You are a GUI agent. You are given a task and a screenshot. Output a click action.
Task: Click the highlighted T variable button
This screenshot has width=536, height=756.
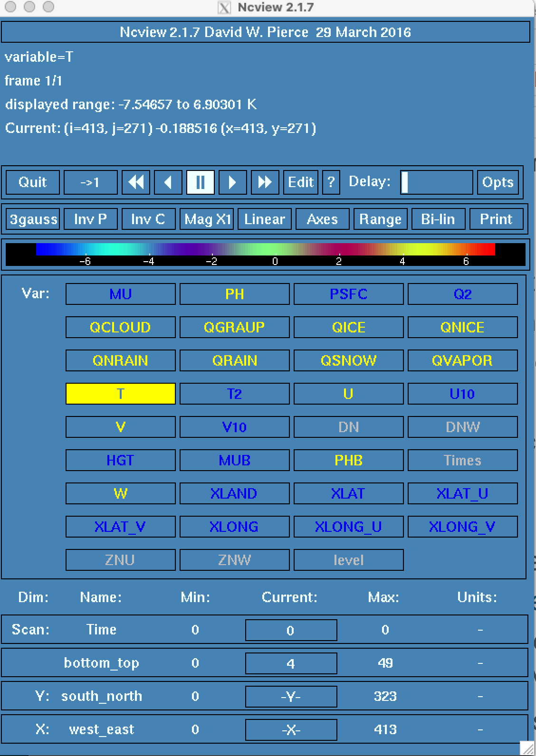tap(121, 394)
